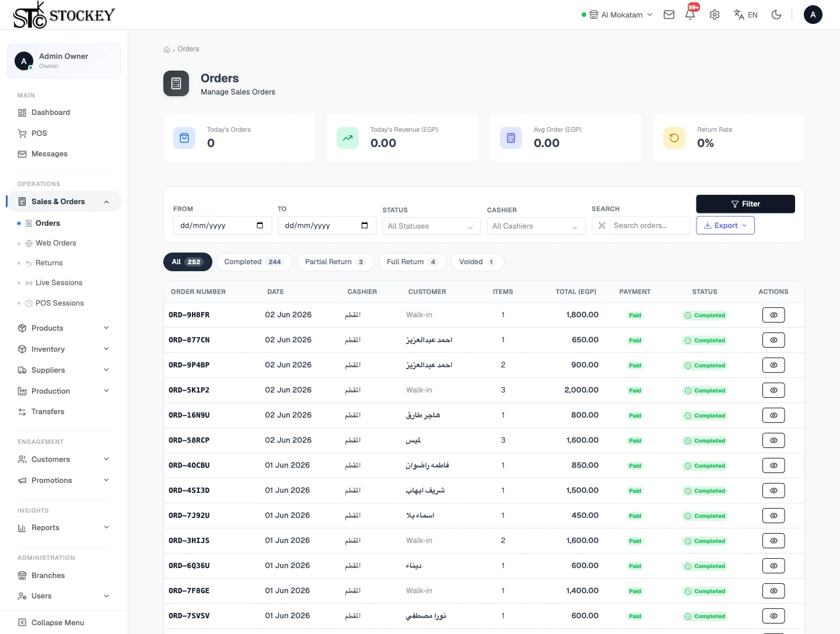This screenshot has height=634, width=840.
Task: Expand the Production menu
Action: (64, 391)
